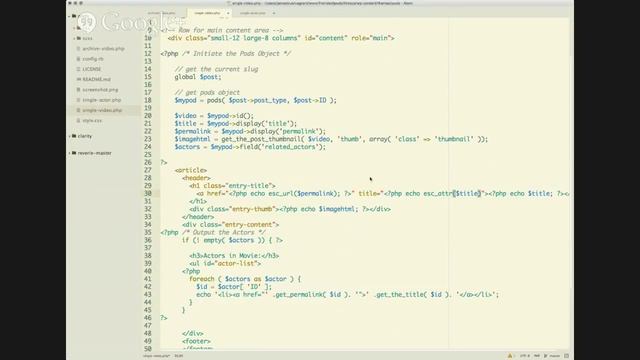
Task: Click on '// get pods object' comment
Action: 207,92
